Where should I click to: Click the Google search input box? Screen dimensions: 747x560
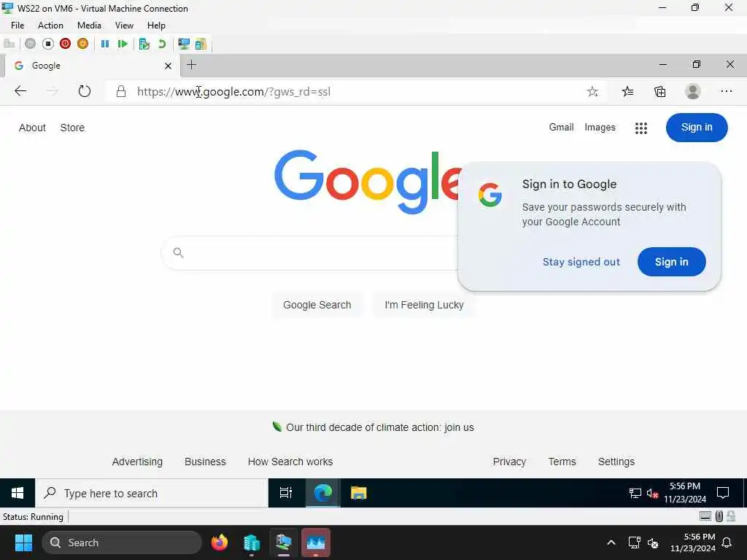309,253
